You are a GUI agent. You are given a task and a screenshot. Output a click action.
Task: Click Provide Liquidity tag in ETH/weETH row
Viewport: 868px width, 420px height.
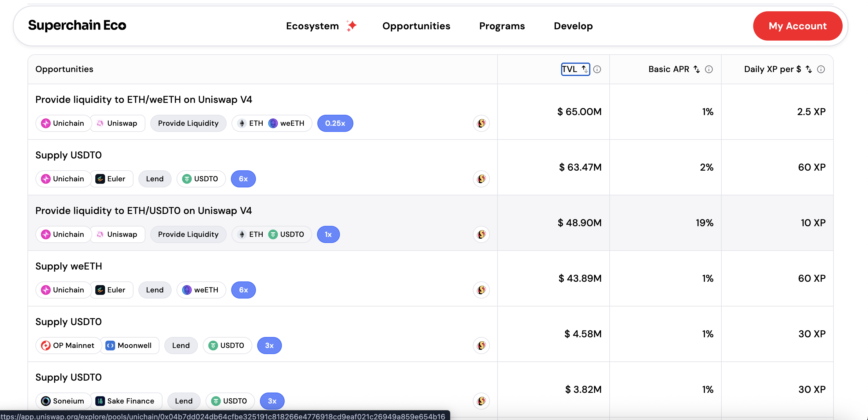point(188,123)
